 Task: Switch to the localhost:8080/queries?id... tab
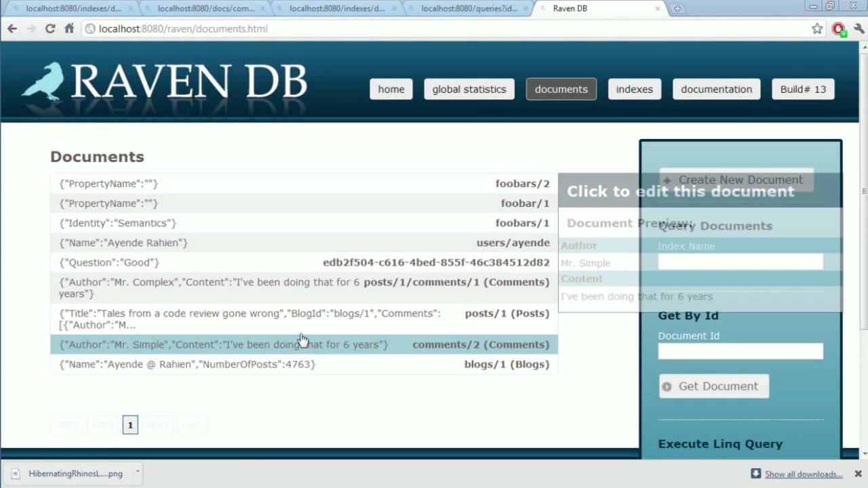pos(469,9)
